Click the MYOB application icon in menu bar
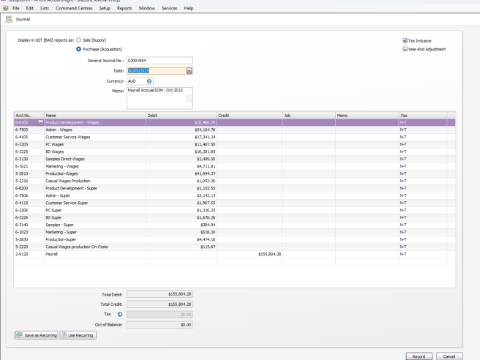480x360 pixels. tap(6, 8)
